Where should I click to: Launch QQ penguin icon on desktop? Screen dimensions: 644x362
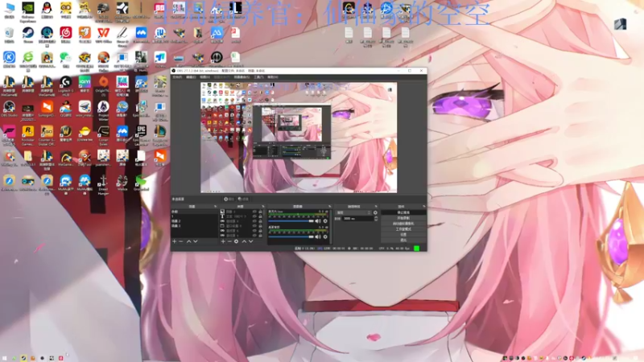click(x=47, y=10)
